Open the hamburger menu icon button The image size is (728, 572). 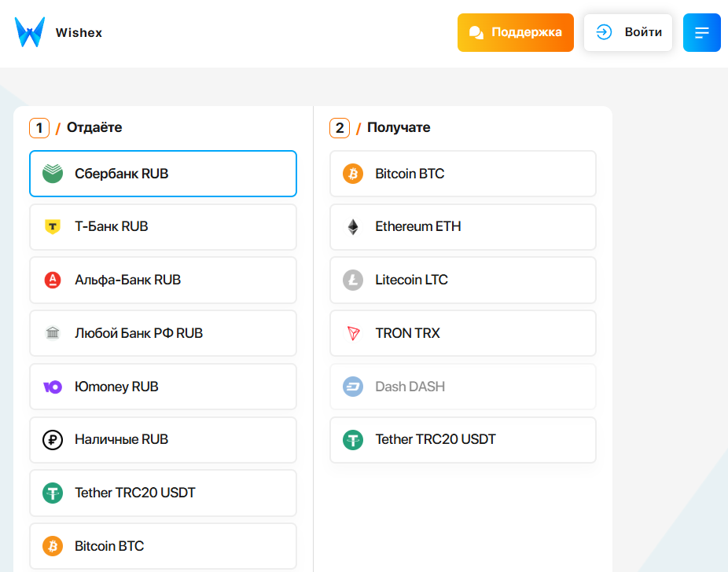tap(701, 32)
